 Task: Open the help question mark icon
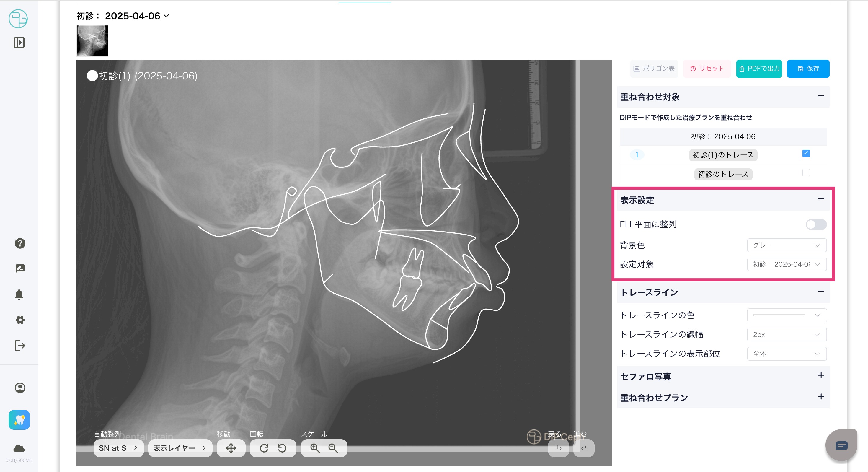point(20,243)
